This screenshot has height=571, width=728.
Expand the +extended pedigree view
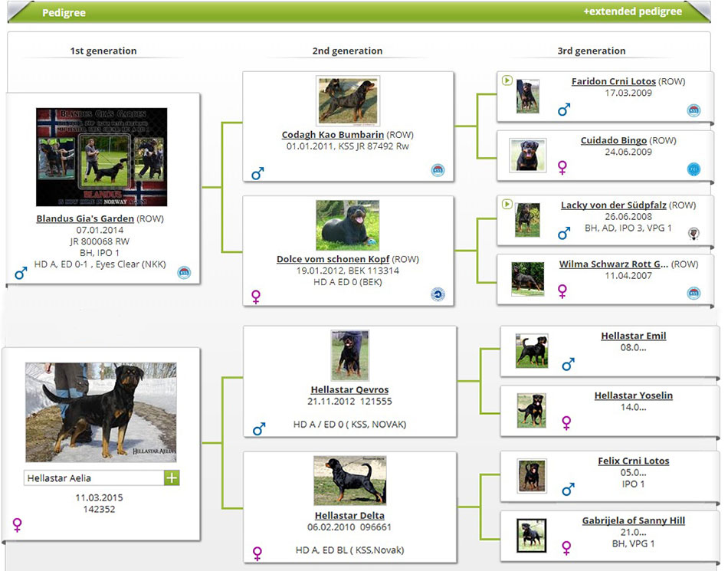click(632, 11)
